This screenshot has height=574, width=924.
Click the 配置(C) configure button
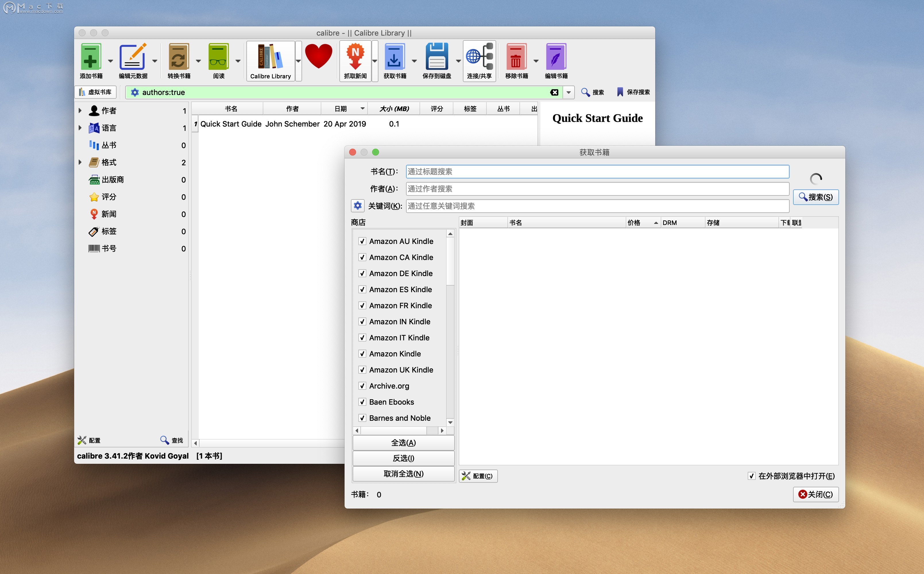478,476
